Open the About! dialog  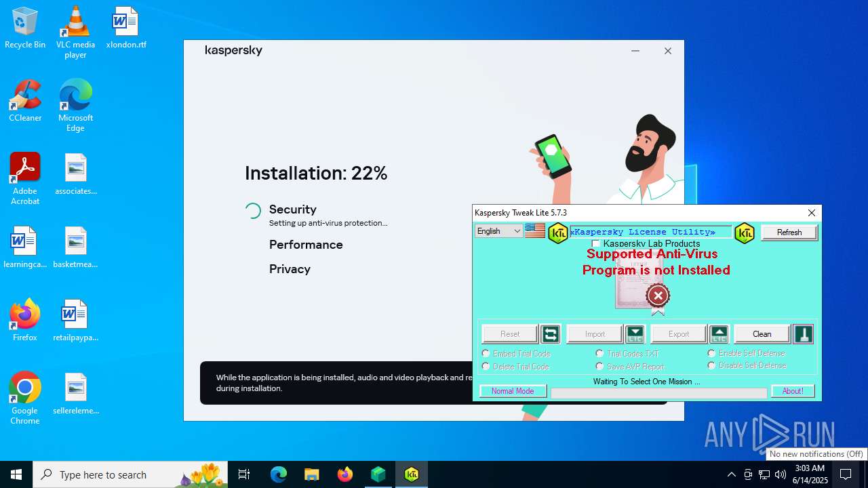[x=793, y=391]
